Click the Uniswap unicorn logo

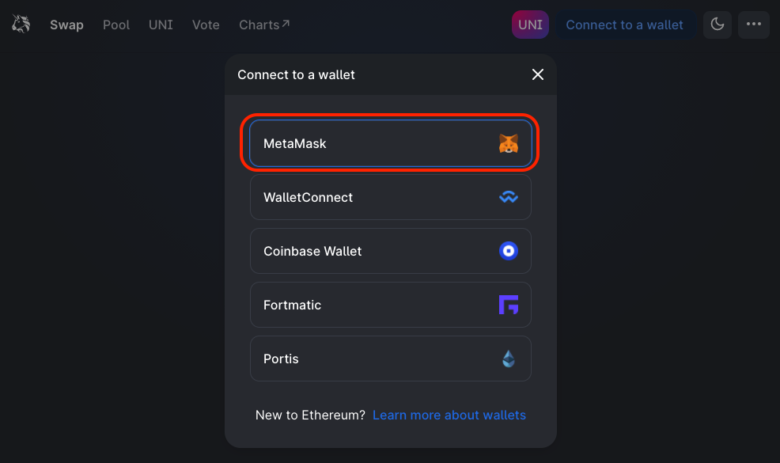pyautogui.click(x=21, y=24)
